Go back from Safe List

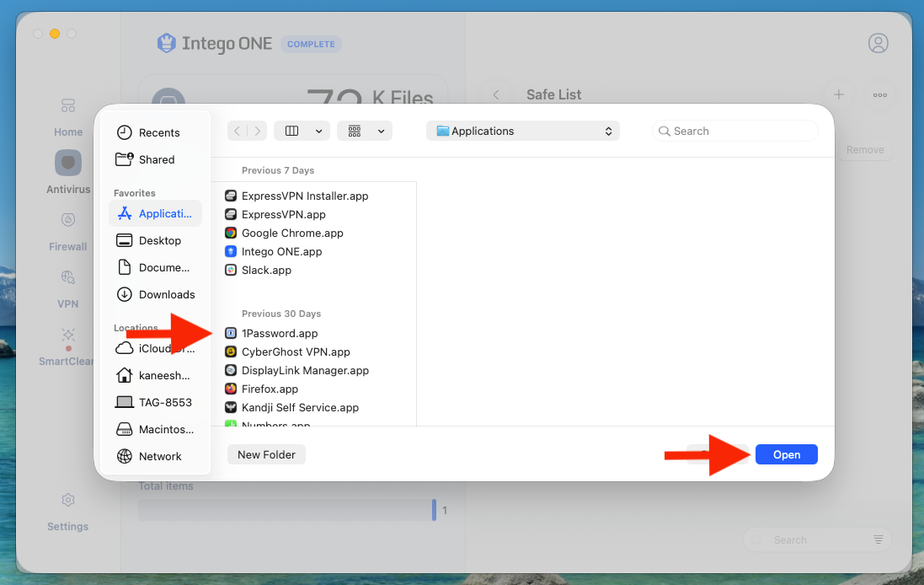[x=496, y=94]
